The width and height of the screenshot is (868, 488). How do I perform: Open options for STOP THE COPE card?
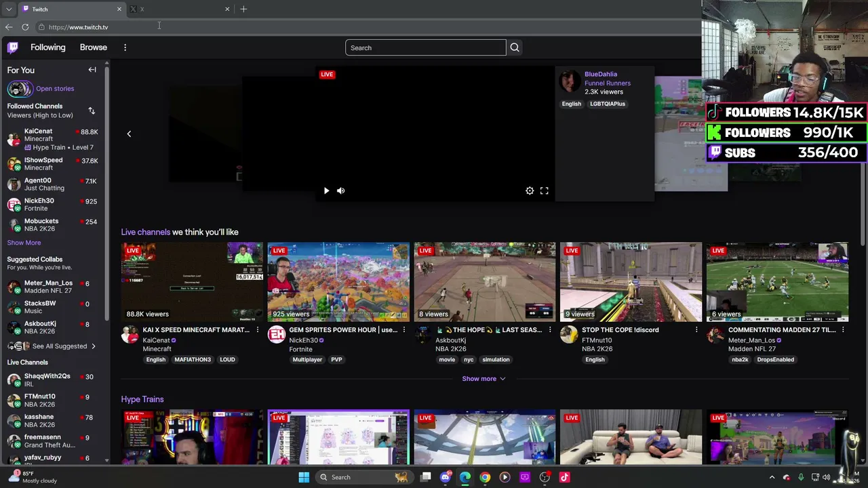[x=696, y=330]
